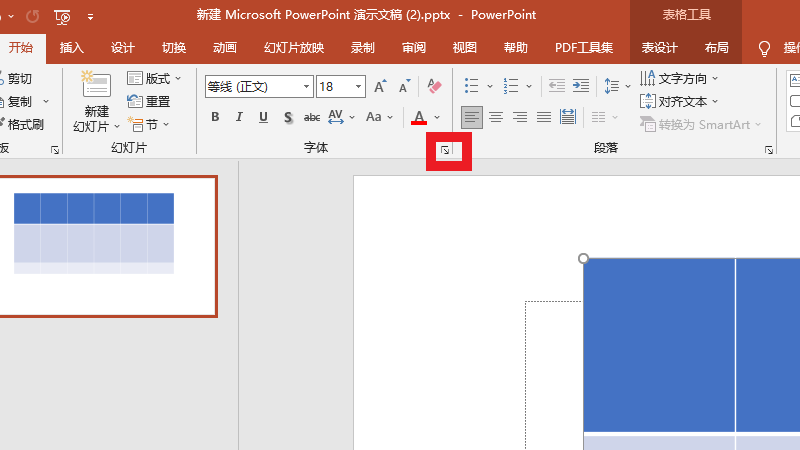
Task: Center align the text
Action: tap(495, 117)
